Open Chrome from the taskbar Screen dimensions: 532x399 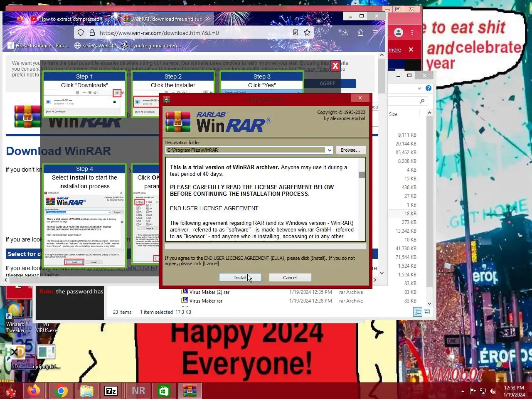(61, 391)
